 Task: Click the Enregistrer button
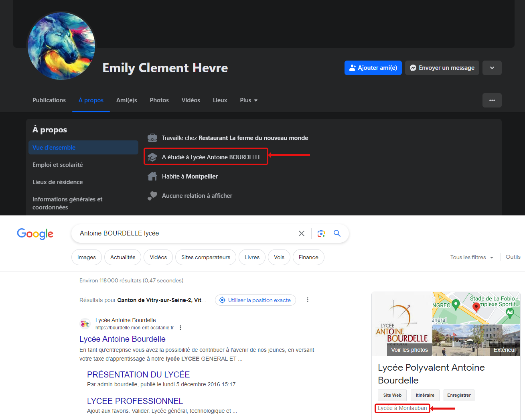coord(459,395)
